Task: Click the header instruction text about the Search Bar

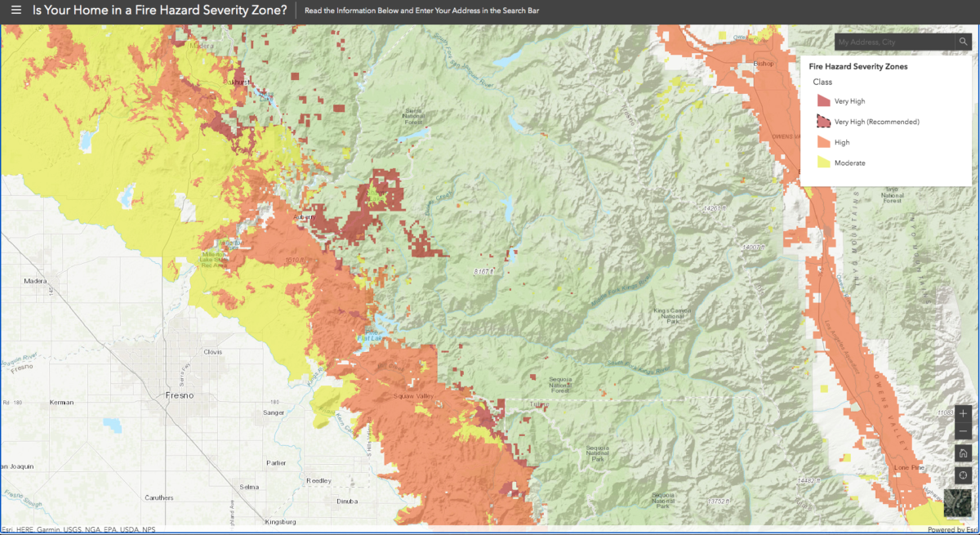Action: tap(421, 11)
